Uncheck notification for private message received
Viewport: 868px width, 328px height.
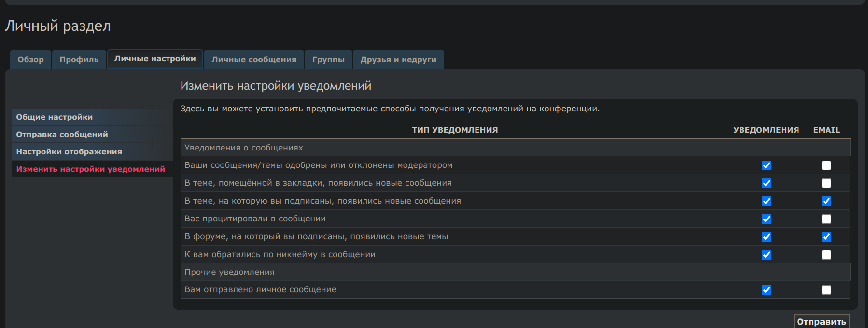coord(767,290)
